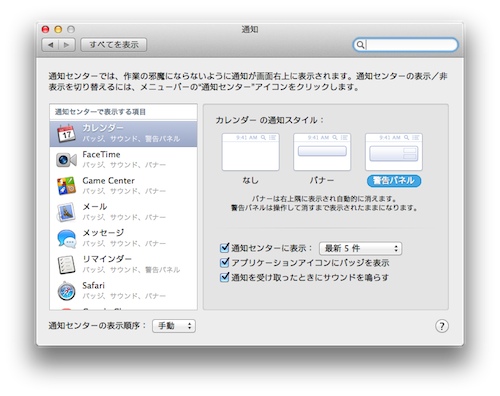Go forward with the right arrow button

click(x=67, y=45)
